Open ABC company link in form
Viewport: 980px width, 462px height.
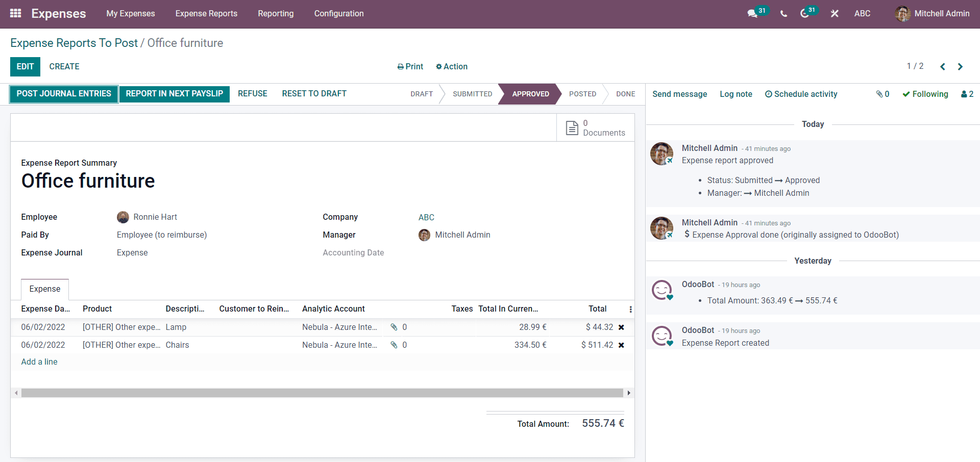point(426,217)
